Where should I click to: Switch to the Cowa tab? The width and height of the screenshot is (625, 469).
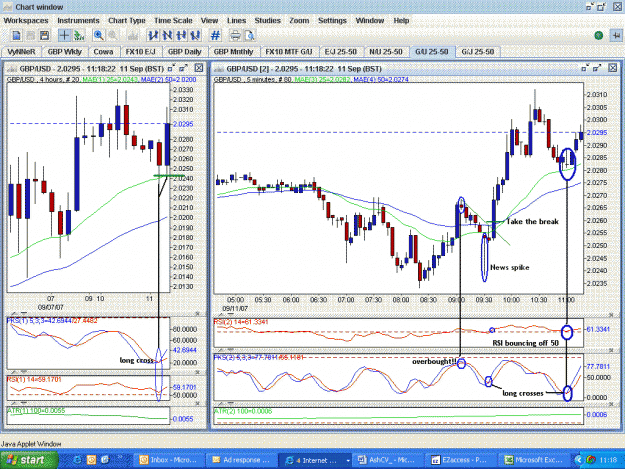103,52
